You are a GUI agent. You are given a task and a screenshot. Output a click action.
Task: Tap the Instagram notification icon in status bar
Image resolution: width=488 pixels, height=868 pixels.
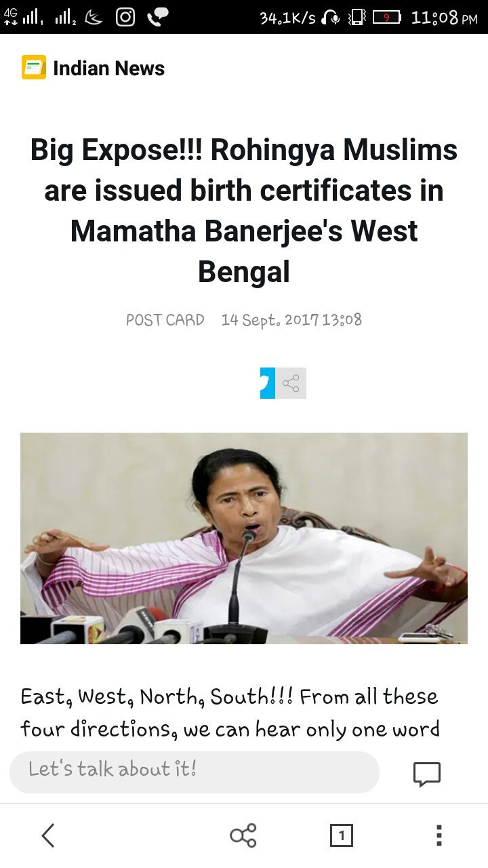coord(125,17)
